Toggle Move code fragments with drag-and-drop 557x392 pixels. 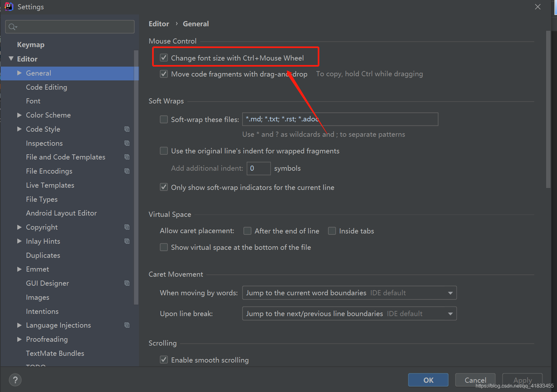(x=164, y=74)
